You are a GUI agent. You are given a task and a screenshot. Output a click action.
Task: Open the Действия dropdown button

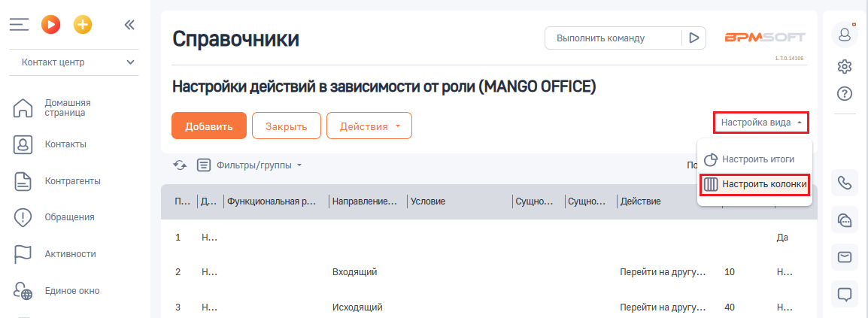tap(369, 126)
